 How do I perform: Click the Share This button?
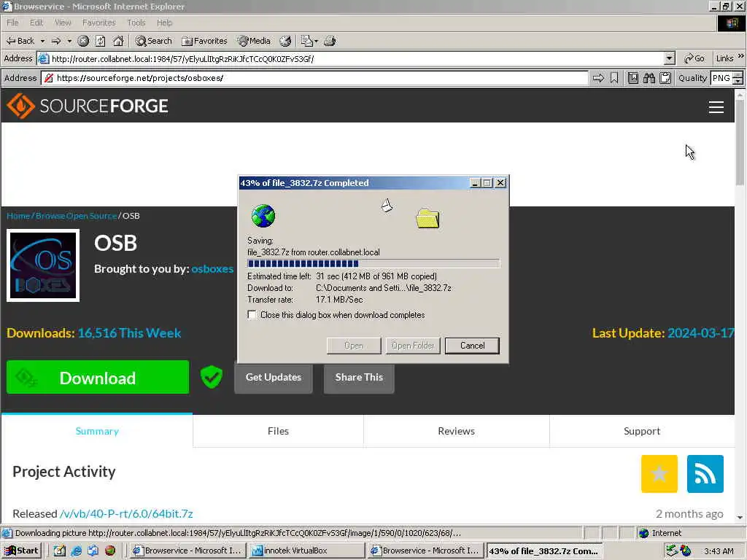[x=359, y=378]
